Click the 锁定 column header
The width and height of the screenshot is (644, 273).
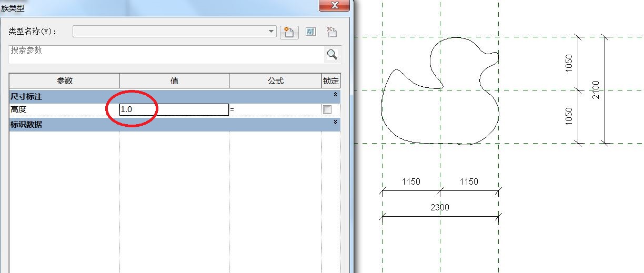331,81
